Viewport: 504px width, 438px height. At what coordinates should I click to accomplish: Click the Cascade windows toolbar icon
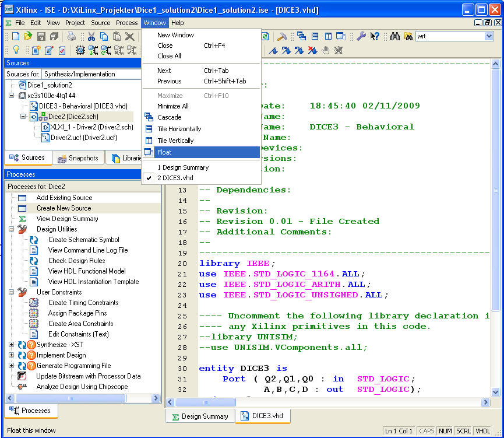301,36
